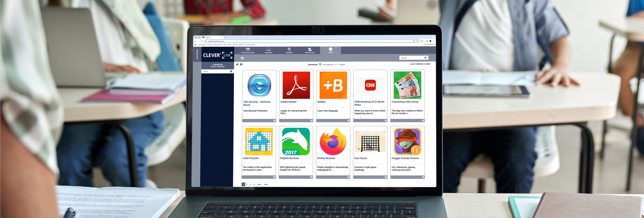
Task: Bookmark this page with star icon
Action: (x=417, y=41)
